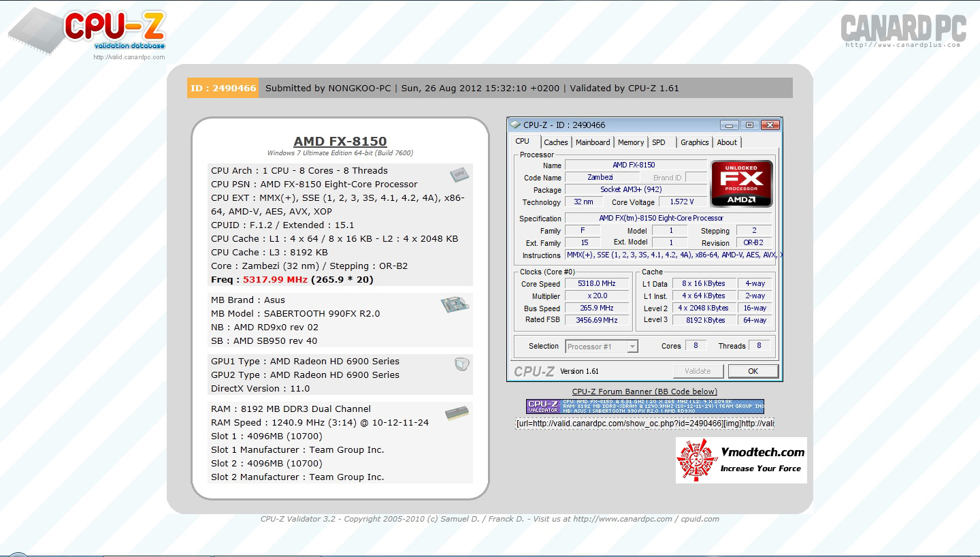
Task: Click the Technology value 32 nm
Action: (x=583, y=202)
